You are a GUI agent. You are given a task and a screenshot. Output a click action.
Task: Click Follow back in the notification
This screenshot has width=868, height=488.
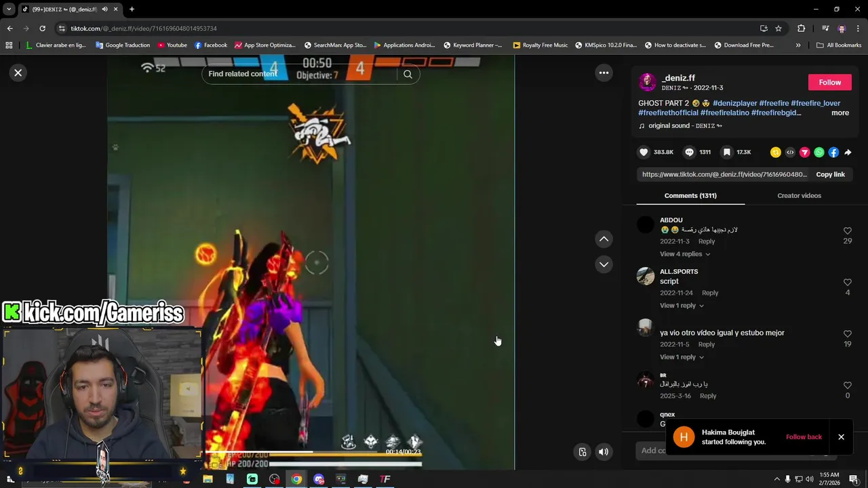804,437
